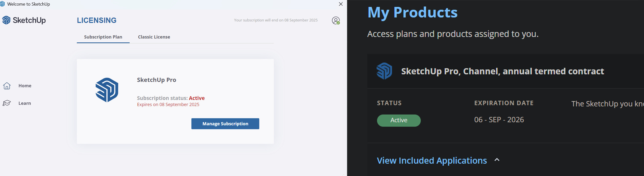This screenshot has width=644, height=176.
Task: Click the Learn graduation cap icon
Action: click(x=7, y=103)
